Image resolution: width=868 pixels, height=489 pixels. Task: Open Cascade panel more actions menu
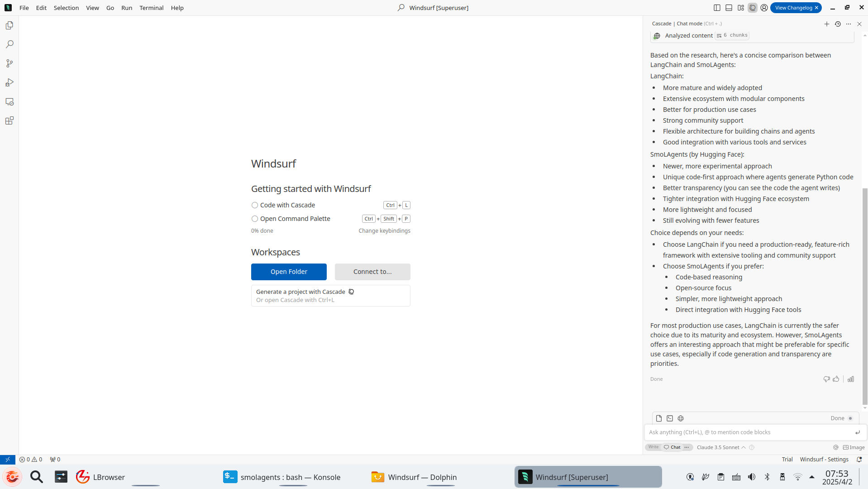coord(849,24)
